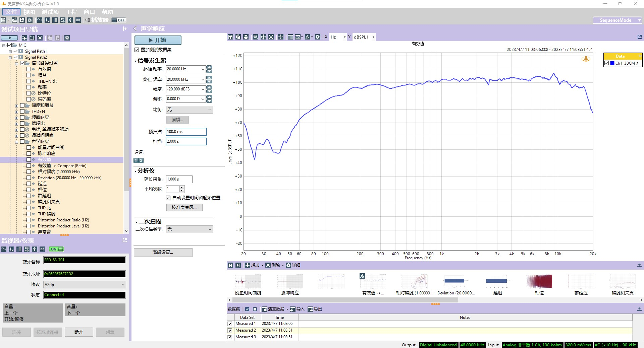Click the 校准麦克风... button
This screenshot has height=348, width=644.
pyautogui.click(x=184, y=208)
